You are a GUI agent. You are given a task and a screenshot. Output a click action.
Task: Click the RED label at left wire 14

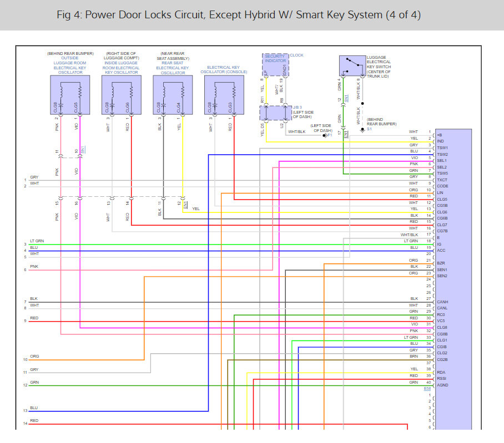34,421
